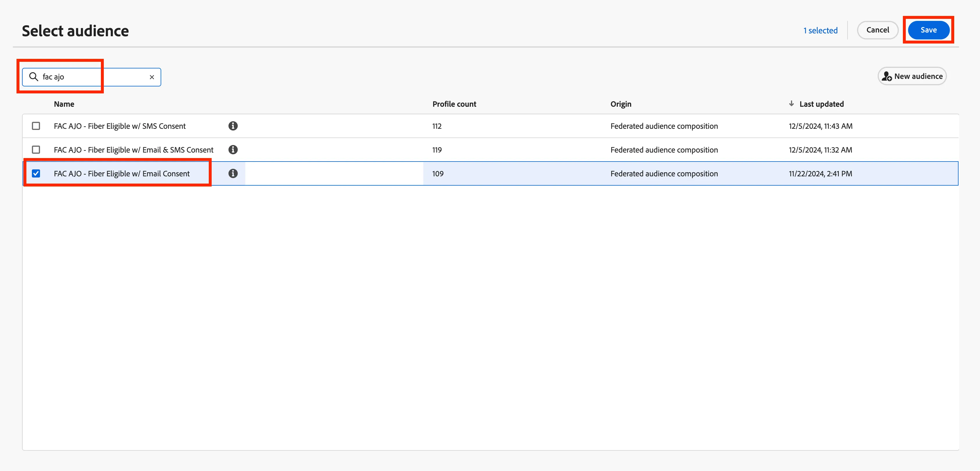Open info for Email & SMS Consent audience
The width and height of the screenshot is (980, 471).
pos(233,150)
